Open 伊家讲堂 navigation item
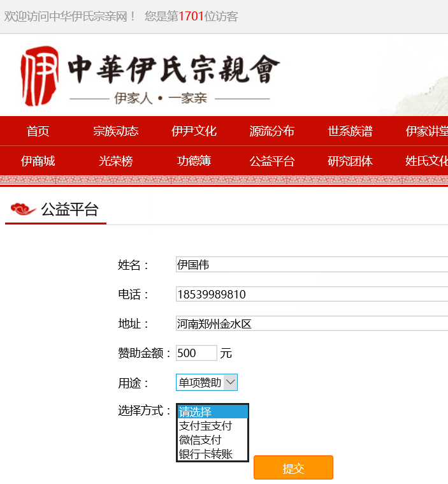Viewport: 448px width, 484px height. 427,131
